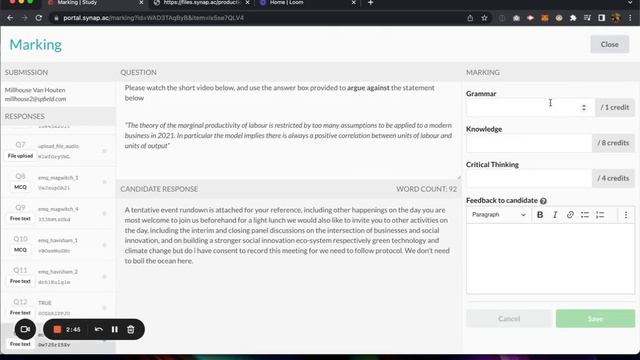Screen dimensions: 640x360
Task: Apply numbered list in feedback editor
Action: point(600,215)
